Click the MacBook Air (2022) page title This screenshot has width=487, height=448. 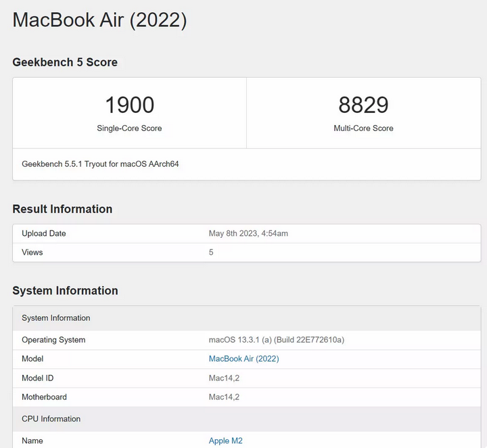[99, 20]
